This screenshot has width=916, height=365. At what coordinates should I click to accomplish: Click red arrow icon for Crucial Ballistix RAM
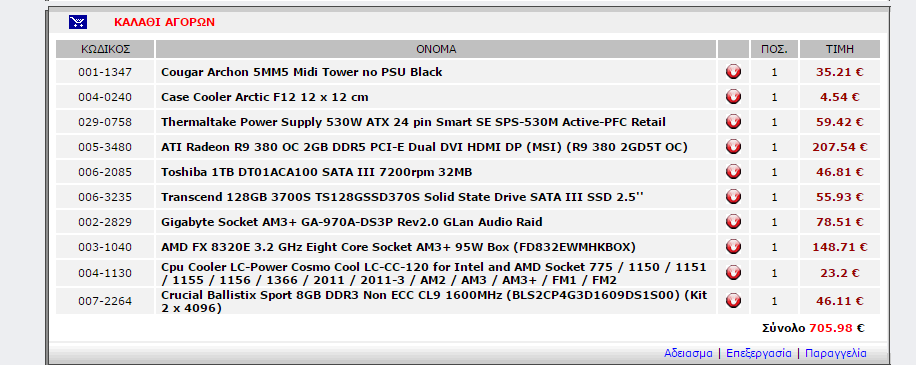733,301
